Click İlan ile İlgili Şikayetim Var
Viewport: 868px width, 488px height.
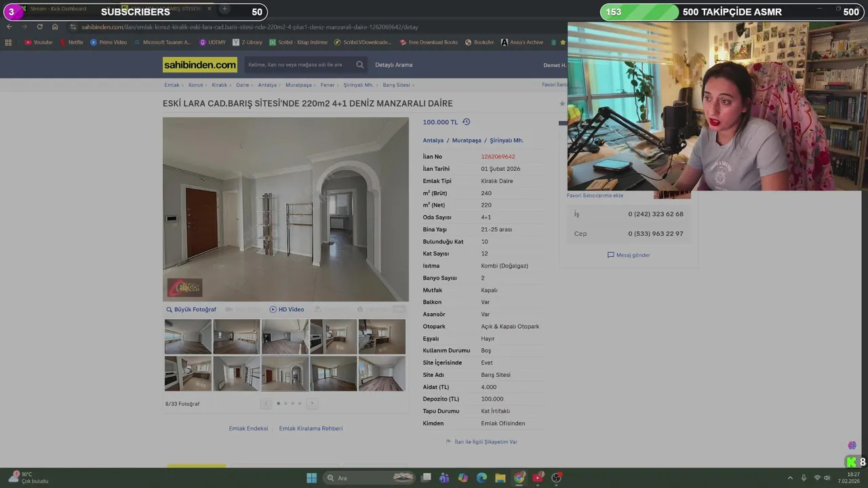coord(486,442)
